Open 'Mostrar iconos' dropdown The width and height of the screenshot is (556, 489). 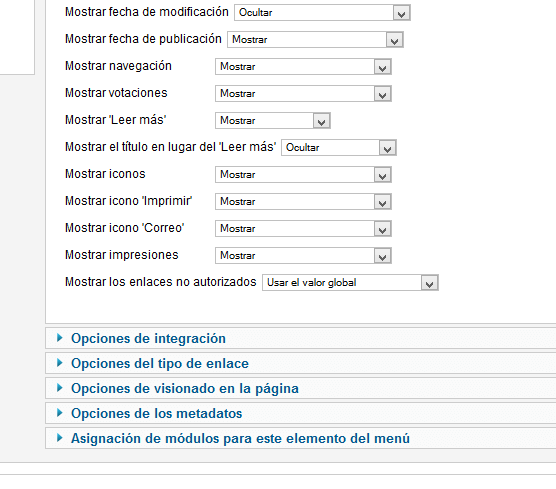tap(303, 174)
